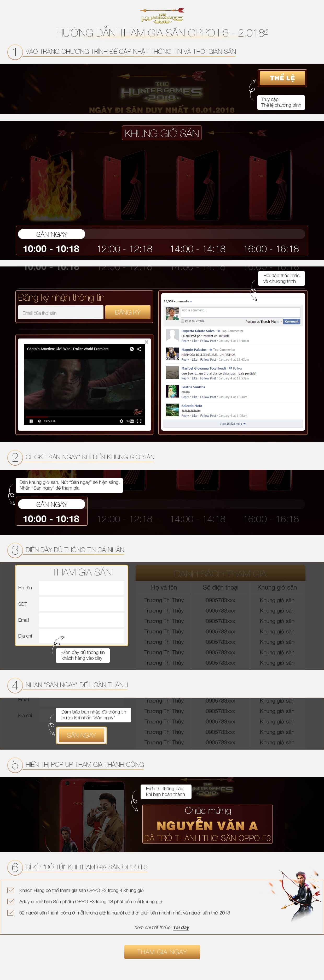
Task: Tick the Post to Profile checkbox
Action: [x=182, y=321]
